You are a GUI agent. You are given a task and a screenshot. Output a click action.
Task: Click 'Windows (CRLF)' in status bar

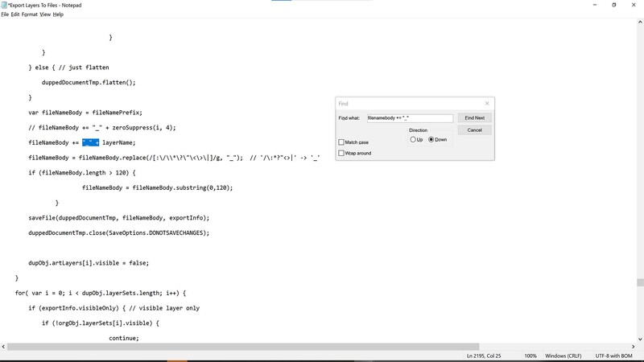(x=563, y=356)
